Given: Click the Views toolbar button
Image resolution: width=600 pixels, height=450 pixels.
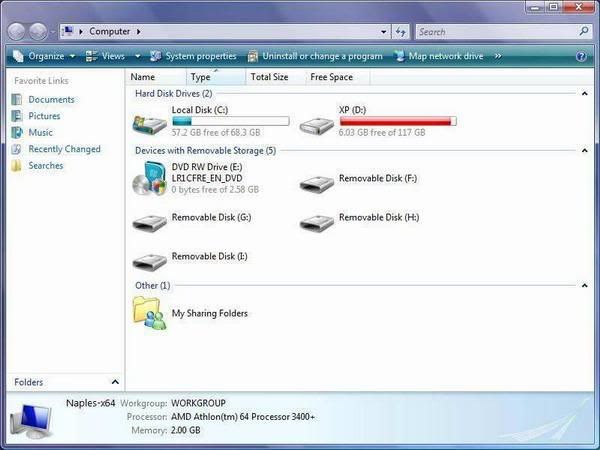Looking at the screenshot, I should click(106, 56).
